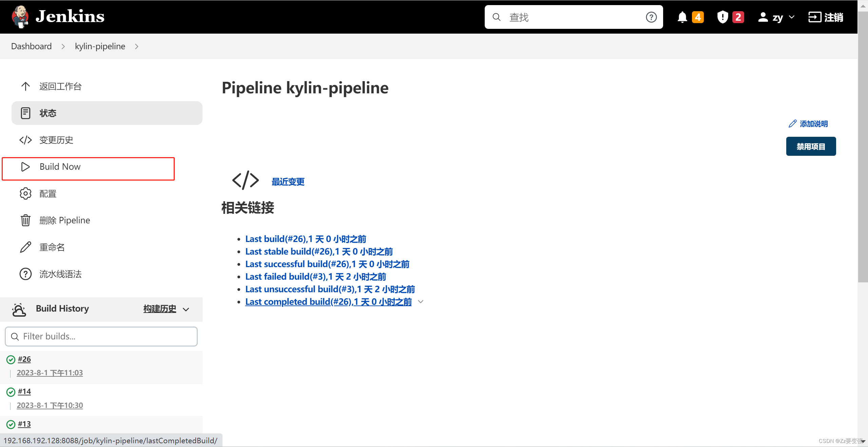Open the 构建历史 dropdown chevron
The height and width of the screenshot is (447, 868).
[x=186, y=309]
